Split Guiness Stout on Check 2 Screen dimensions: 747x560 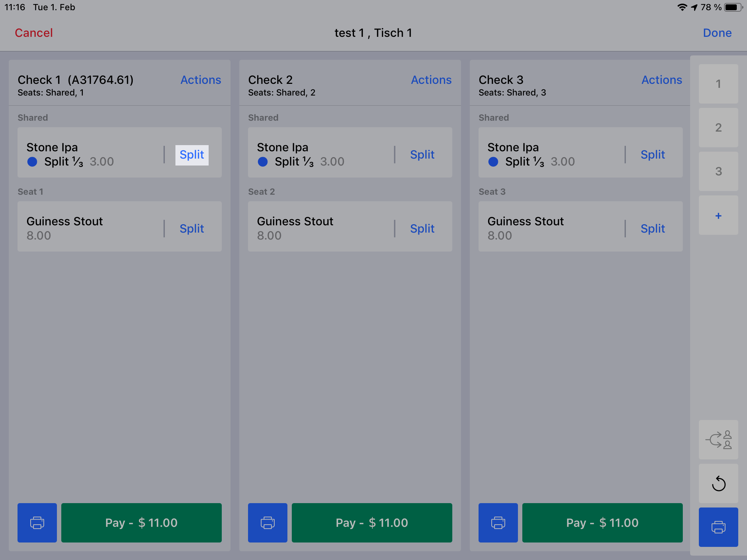(422, 229)
